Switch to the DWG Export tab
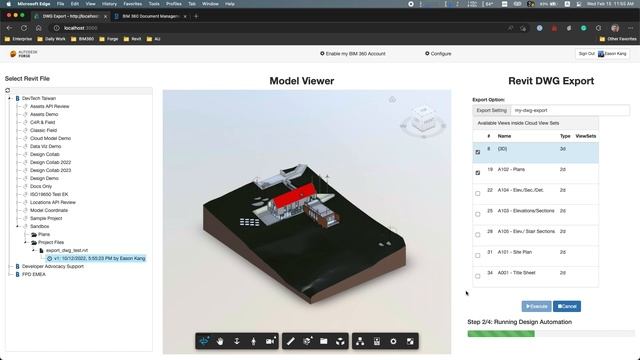This screenshot has width=640, height=360. pos(70,16)
